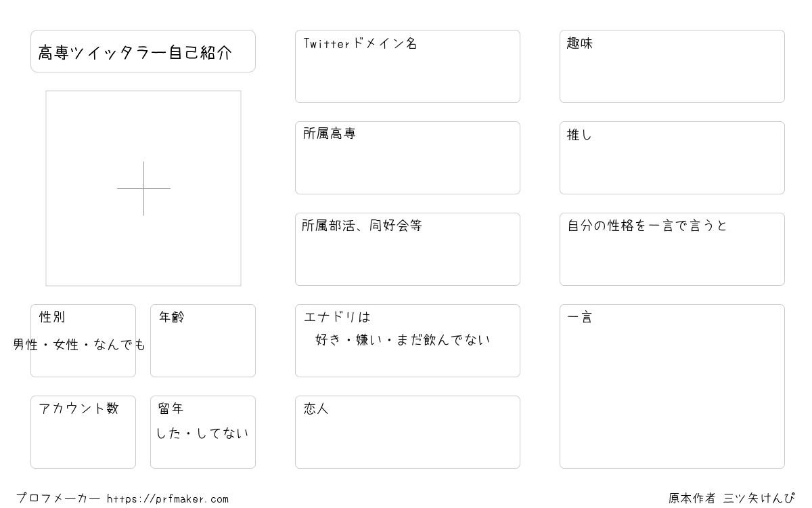Screen dimensions: 812x508
Task: Click the 年齢 field
Action: 203,341
